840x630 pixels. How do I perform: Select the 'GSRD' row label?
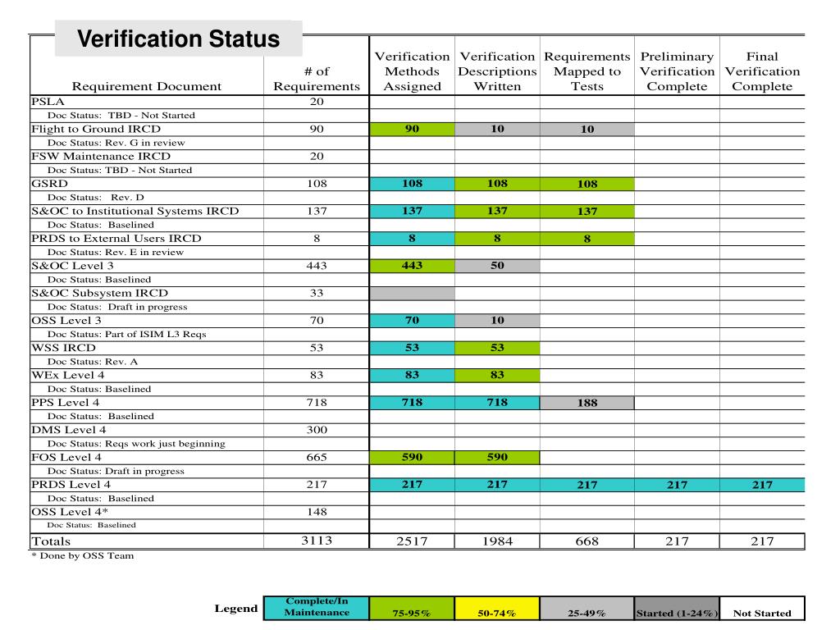(x=50, y=184)
